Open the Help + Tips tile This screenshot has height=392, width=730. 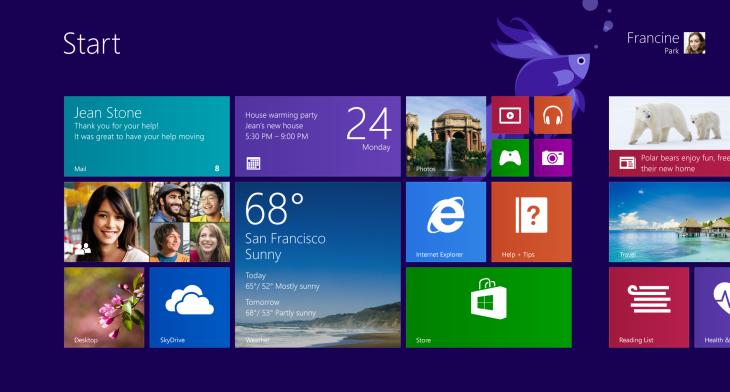(532, 222)
